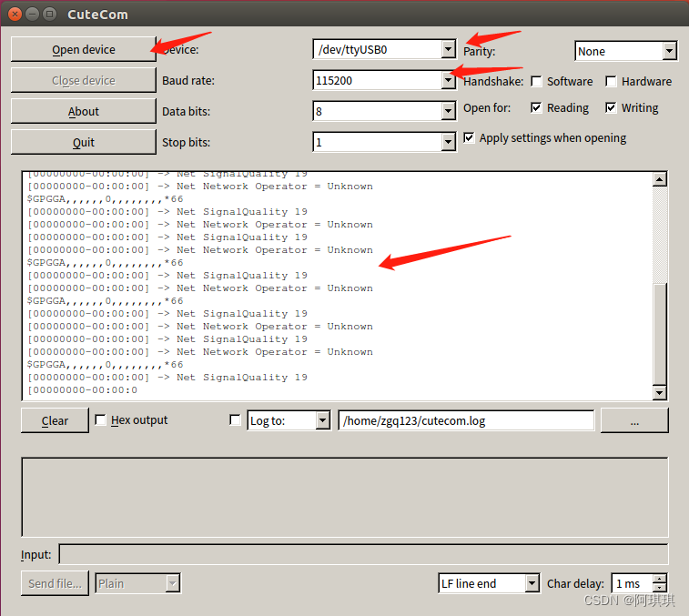Enable Software handshake checkbox
This screenshot has width=689, height=616.
pyautogui.click(x=536, y=81)
